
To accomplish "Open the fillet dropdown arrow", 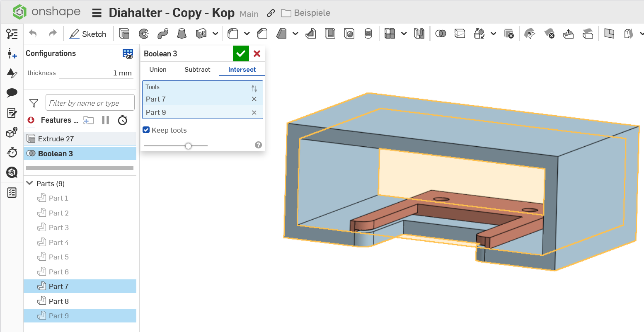I will tap(247, 34).
